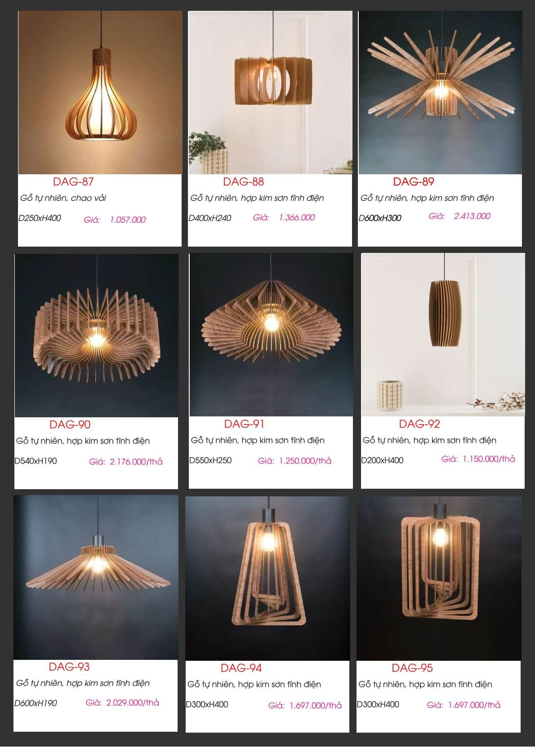Screen dimensions: 535x756
Task: Open the DAG-87 teardrop lamp photo
Action: 100,93
